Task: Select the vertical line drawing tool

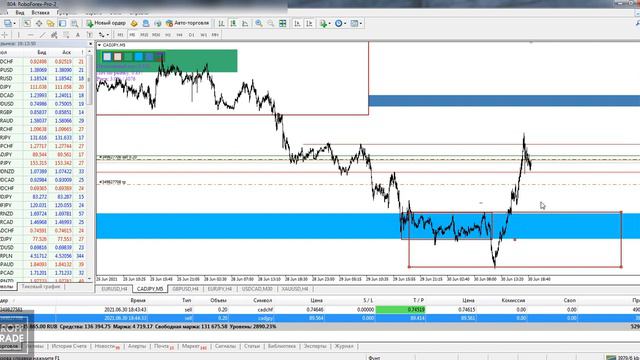Action: click(x=18, y=35)
